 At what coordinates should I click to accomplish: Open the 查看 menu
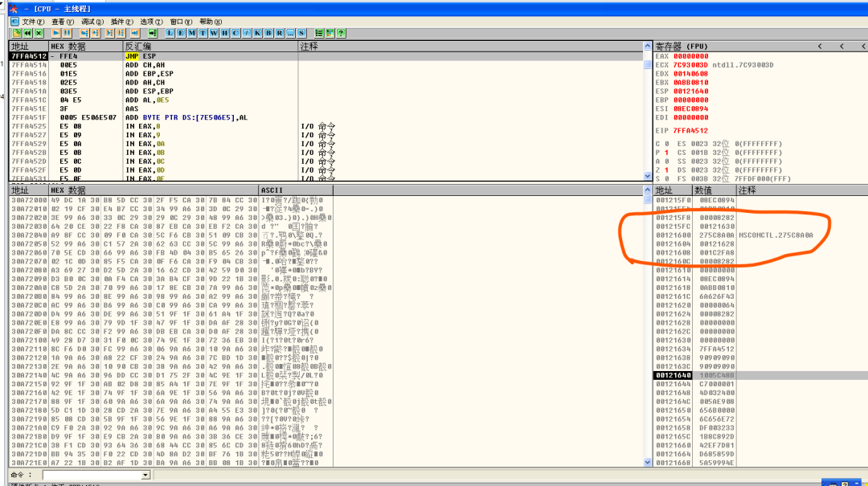[63, 22]
